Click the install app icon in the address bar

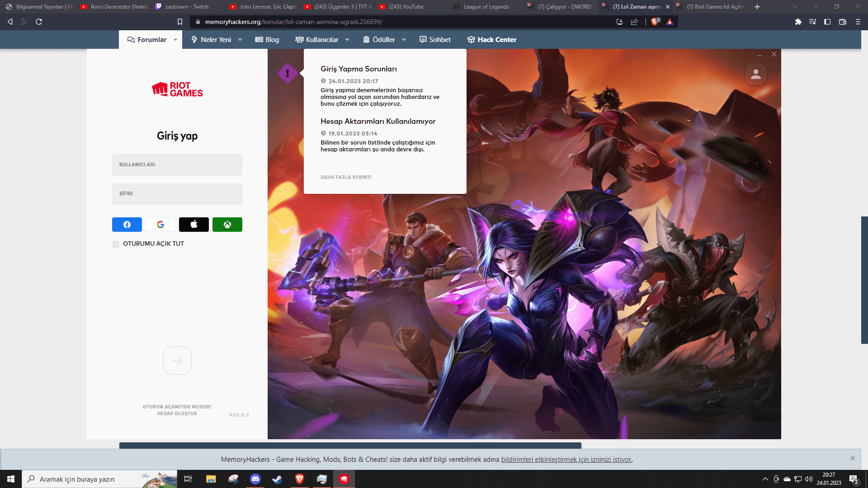tap(620, 22)
